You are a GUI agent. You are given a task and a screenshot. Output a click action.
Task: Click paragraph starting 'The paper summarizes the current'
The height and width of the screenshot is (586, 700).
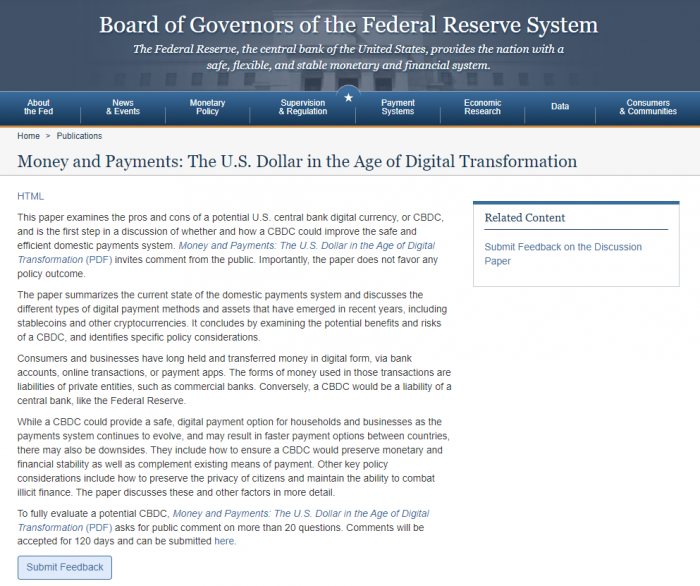232,316
